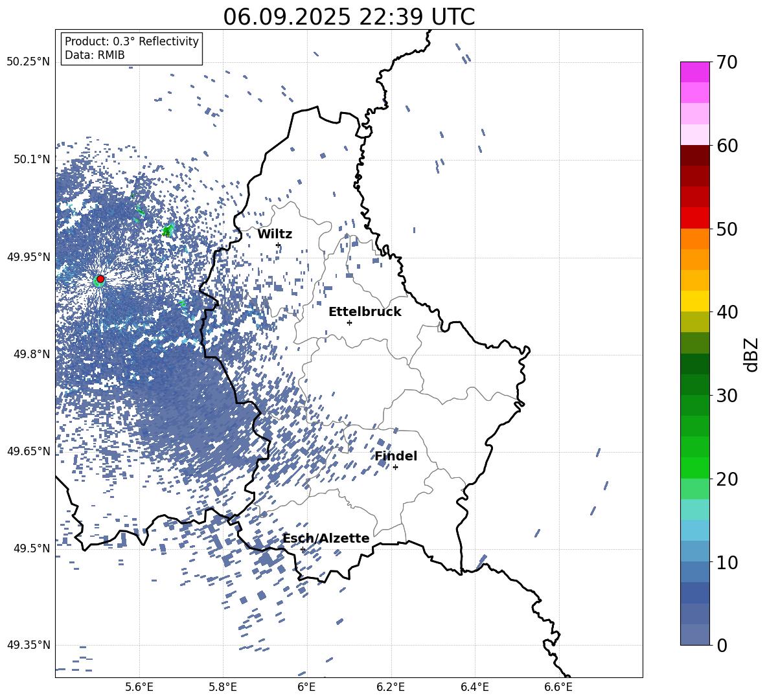This screenshot has width=767, height=700.
Task: Click the colorbar tick label 50
Action: (x=726, y=229)
